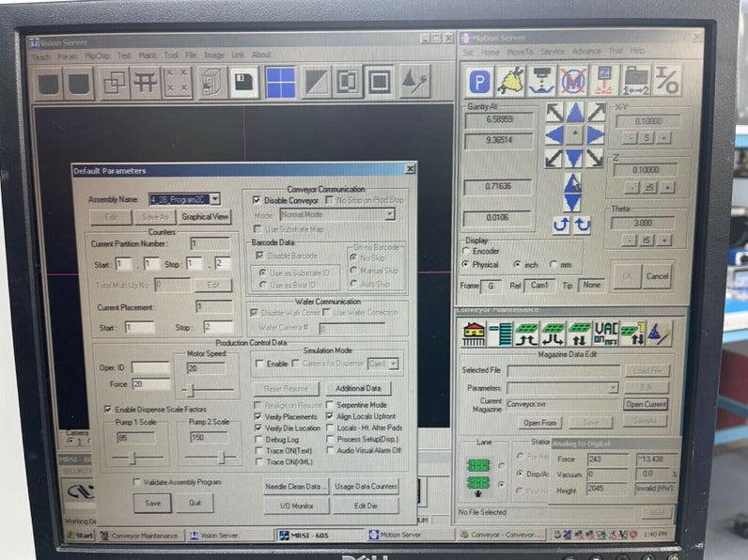Screen dimensions: 748x560
Task: Click the Edit Die button
Action: (x=366, y=506)
